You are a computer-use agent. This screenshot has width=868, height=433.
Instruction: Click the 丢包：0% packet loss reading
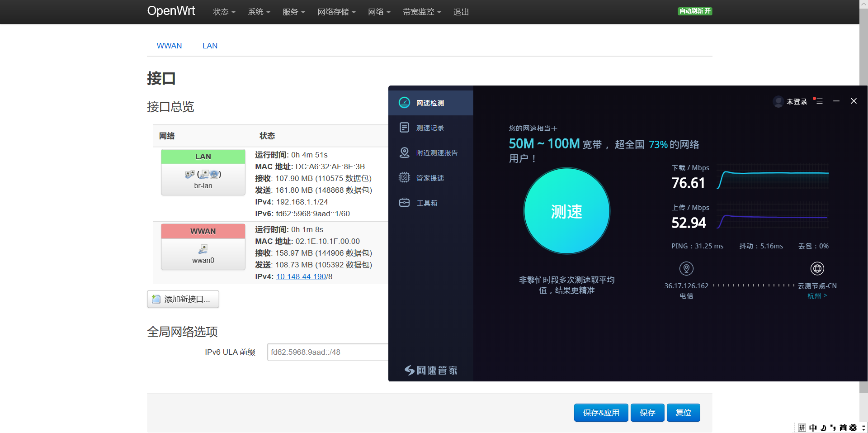pos(813,246)
